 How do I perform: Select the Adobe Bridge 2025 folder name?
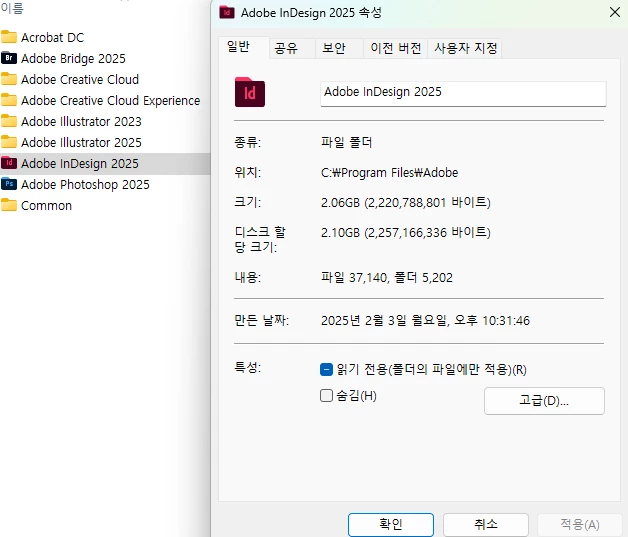point(73,58)
